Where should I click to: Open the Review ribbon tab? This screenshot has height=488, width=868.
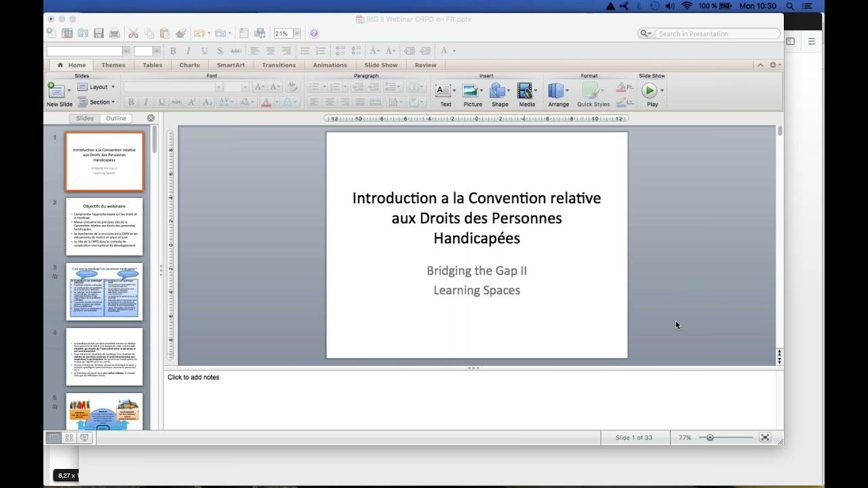click(x=425, y=65)
